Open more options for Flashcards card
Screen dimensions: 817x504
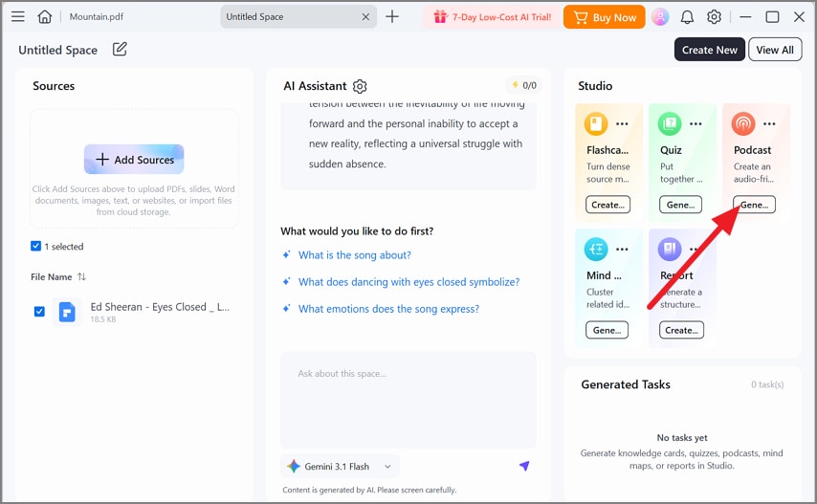click(x=622, y=124)
